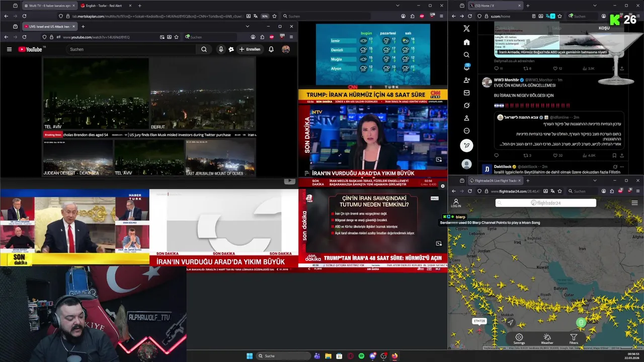Open YouTube notifications bell

[271, 49]
